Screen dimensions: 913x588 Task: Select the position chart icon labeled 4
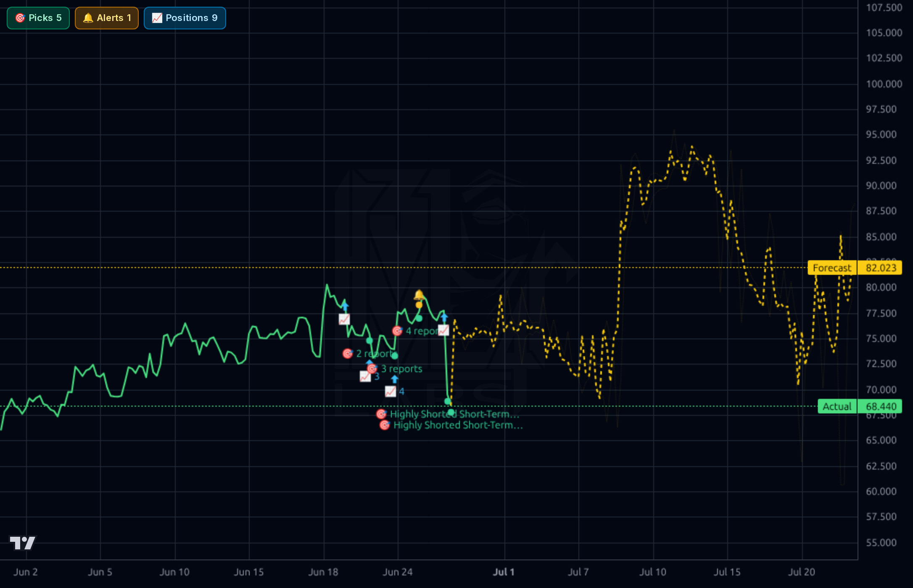pos(391,391)
